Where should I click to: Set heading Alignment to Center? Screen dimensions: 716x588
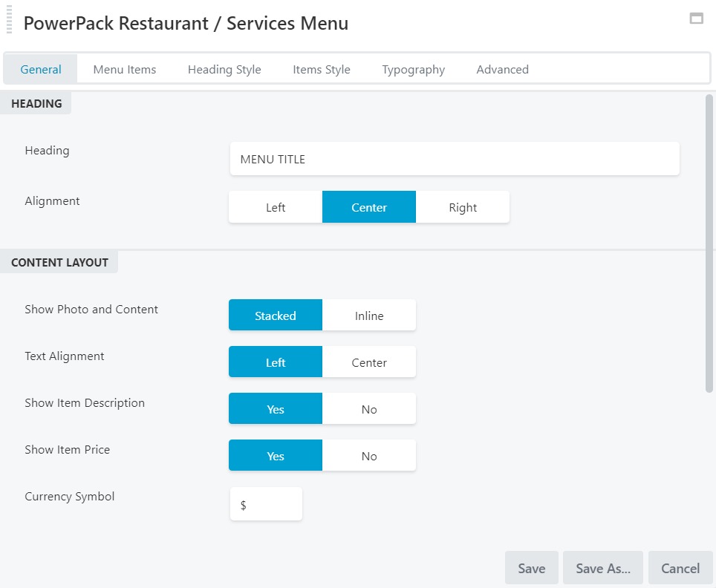[x=369, y=207]
